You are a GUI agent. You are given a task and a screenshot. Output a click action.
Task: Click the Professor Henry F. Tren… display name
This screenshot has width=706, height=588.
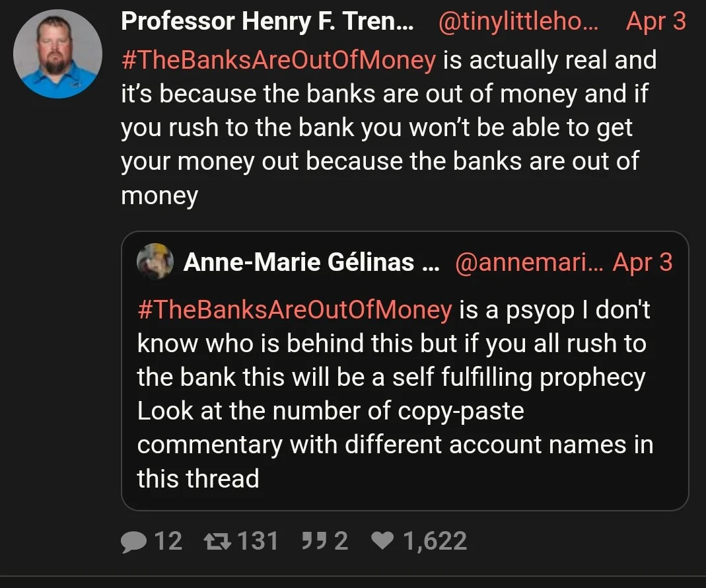267,22
